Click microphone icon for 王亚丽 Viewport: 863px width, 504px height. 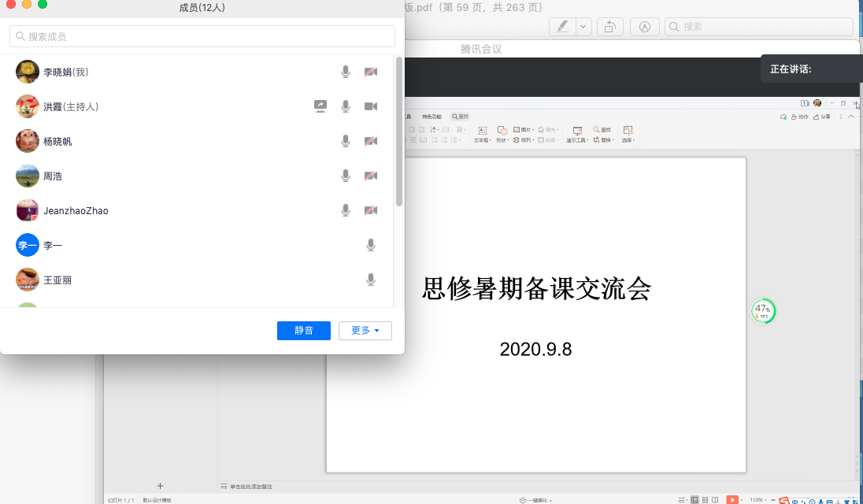[371, 280]
